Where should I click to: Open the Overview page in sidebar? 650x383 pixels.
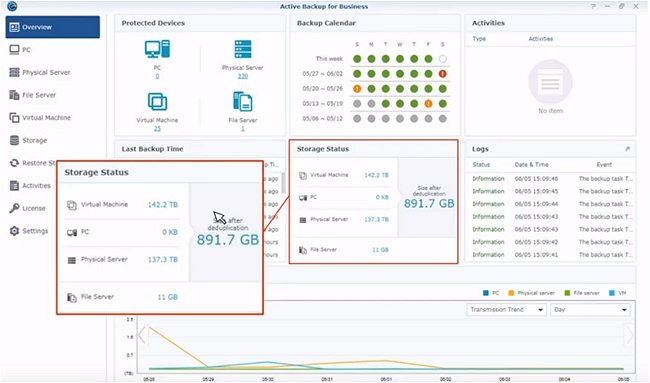(53, 27)
